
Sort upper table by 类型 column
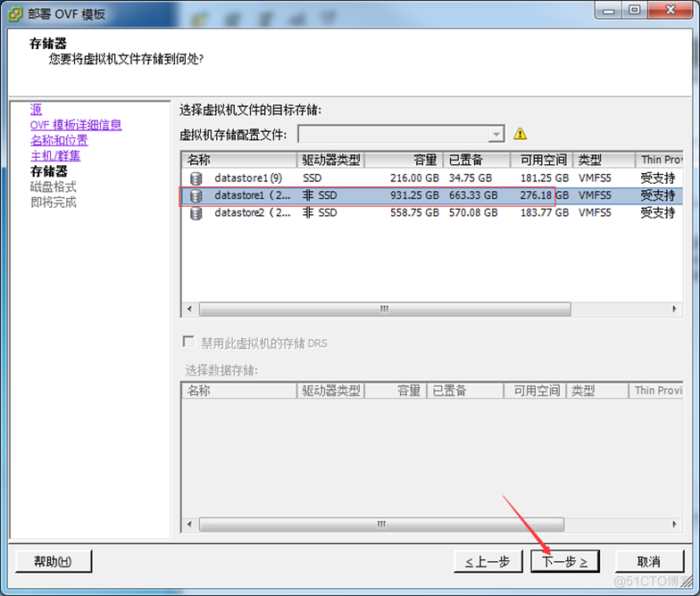[604, 160]
